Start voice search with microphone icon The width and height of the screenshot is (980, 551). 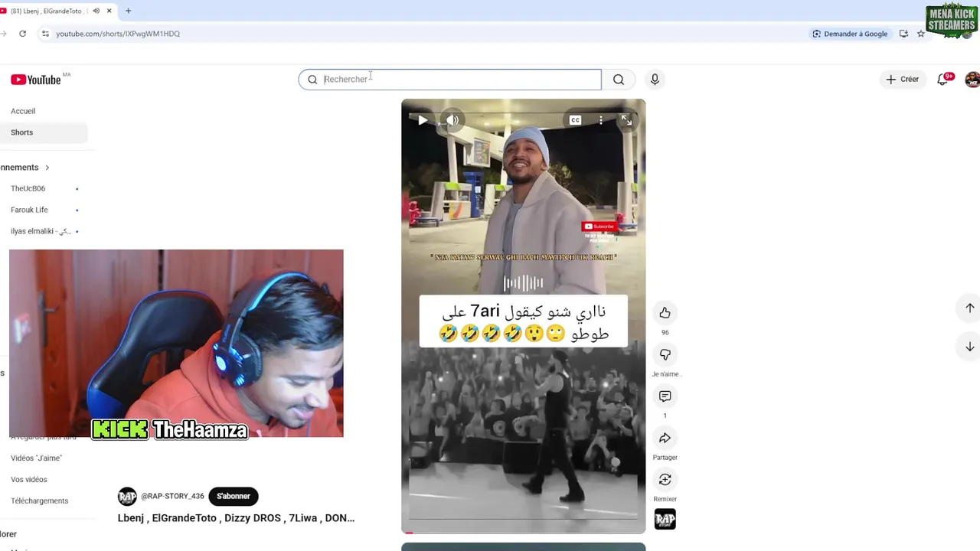(655, 79)
